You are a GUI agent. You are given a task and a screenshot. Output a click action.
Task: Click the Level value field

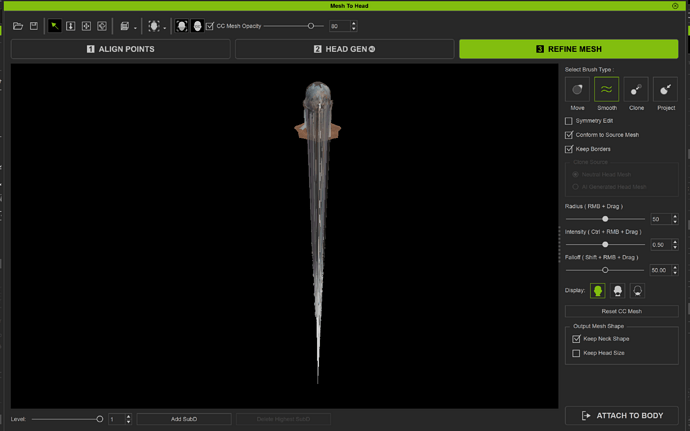click(117, 419)
